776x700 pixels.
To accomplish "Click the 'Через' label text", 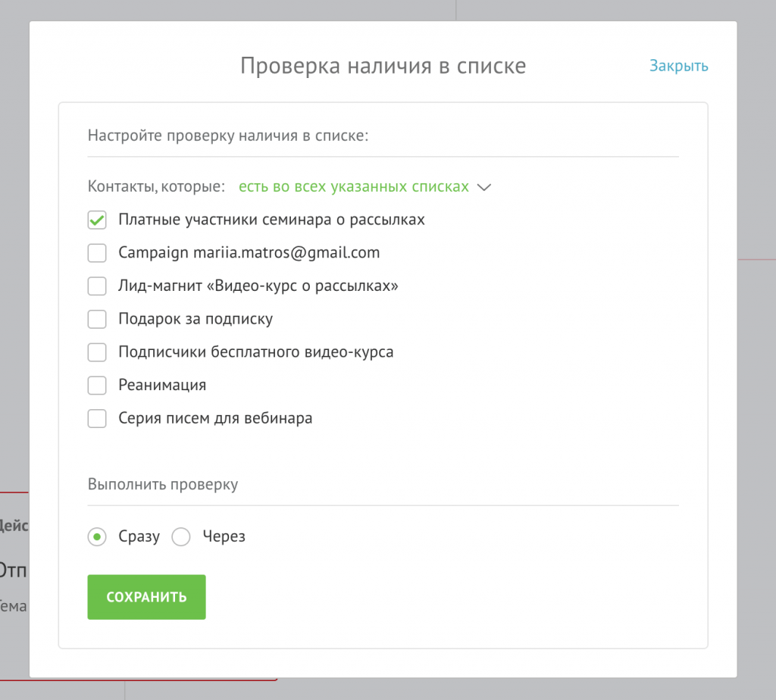I will pyautogui.click(x=224, y=537).
